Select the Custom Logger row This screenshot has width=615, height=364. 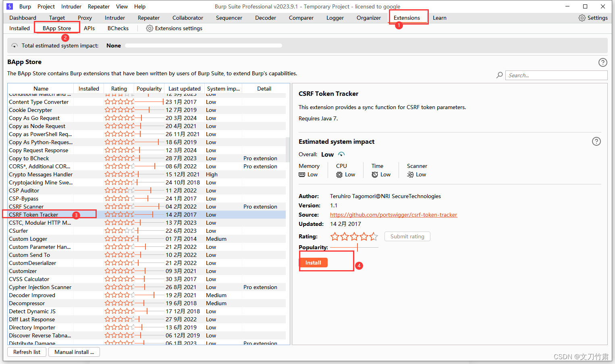147,239
